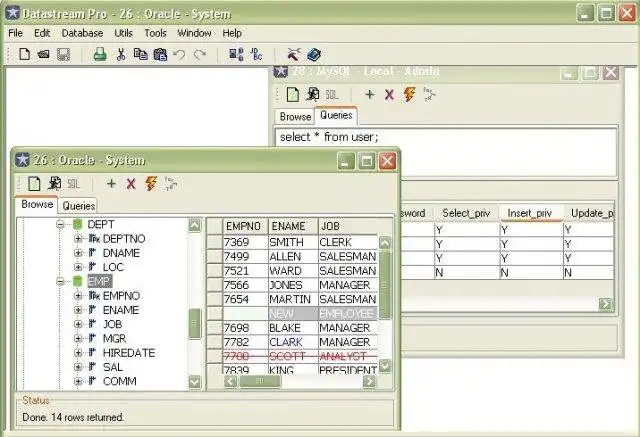
Task: Click the database connection icon in main toolbar
Action: point(236,54)
